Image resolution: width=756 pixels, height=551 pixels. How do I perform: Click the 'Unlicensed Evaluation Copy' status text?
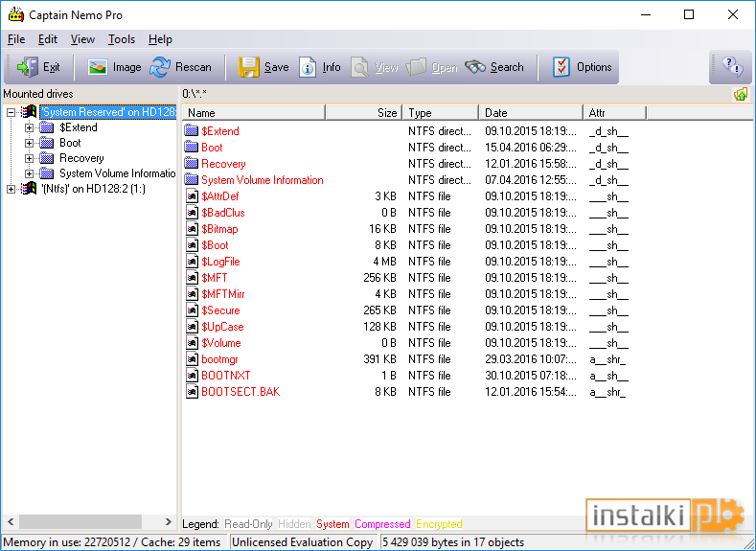tap(302, 542)
